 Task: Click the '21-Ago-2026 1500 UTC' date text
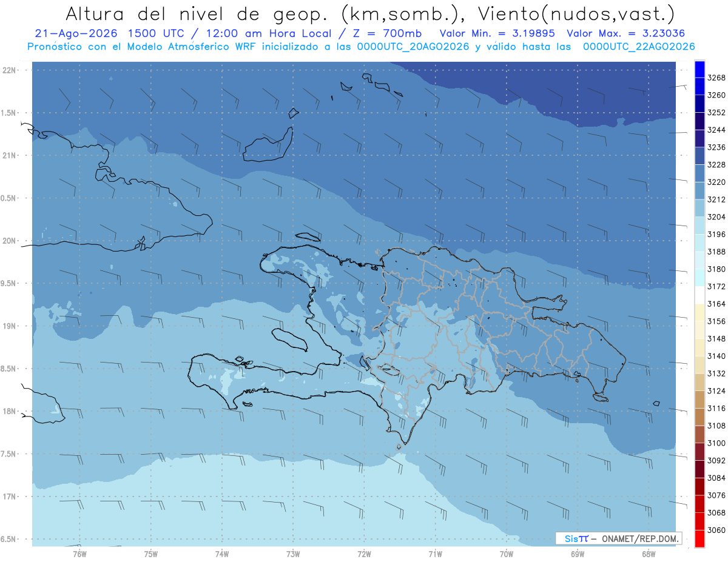110,34
